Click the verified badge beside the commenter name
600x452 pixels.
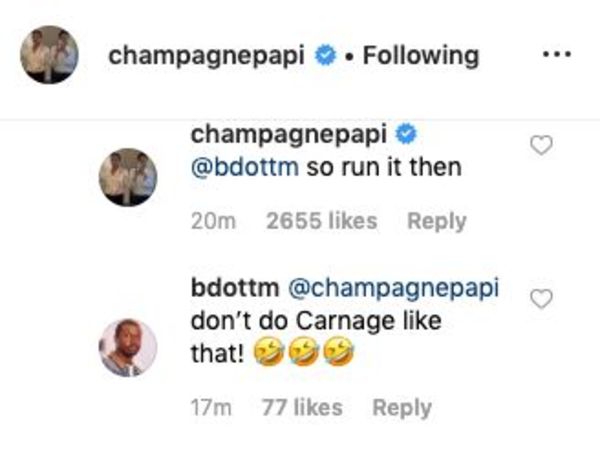[406, 134]
